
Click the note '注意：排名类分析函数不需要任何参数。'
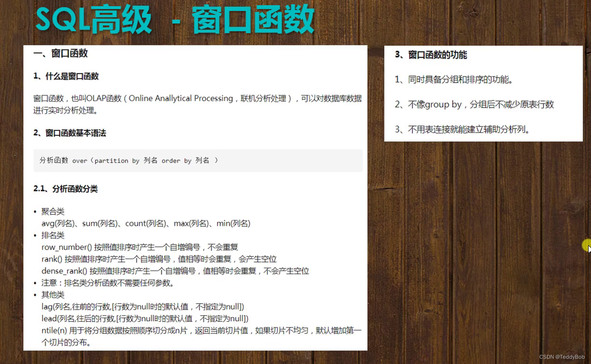pyautogui.click(x=108, y=283)
